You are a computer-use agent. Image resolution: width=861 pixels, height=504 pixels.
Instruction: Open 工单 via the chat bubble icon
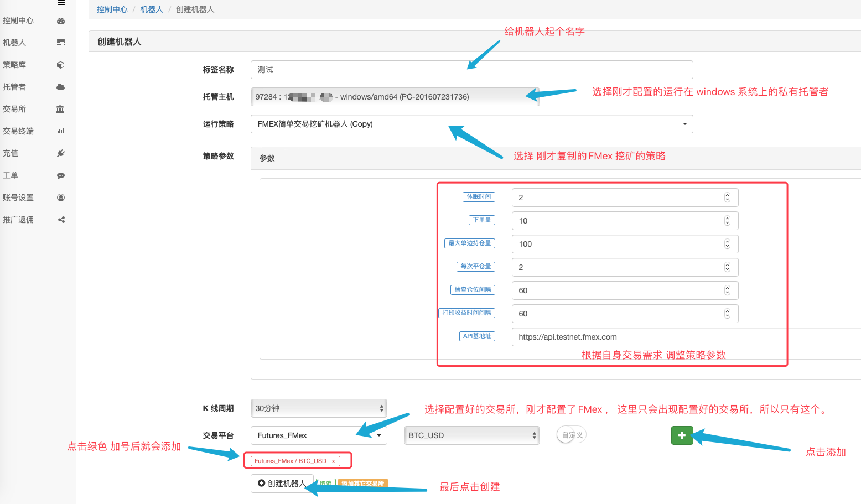(61, 175)
